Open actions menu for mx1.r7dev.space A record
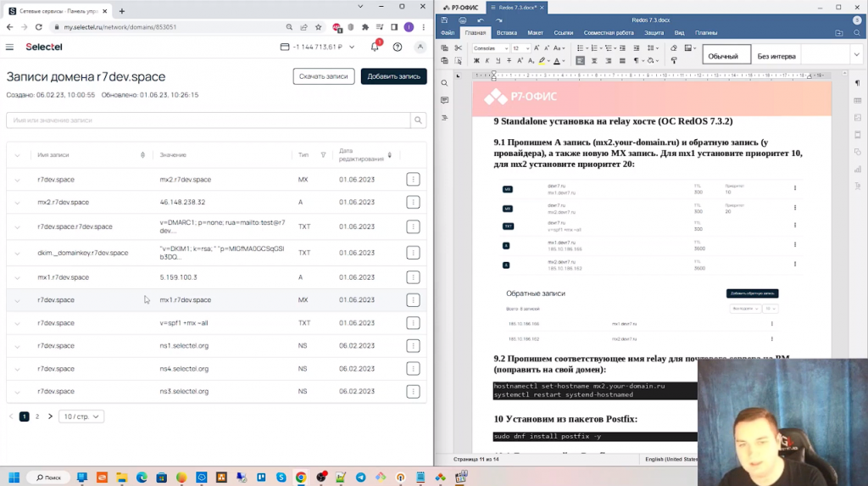 (x=413, y=277)
